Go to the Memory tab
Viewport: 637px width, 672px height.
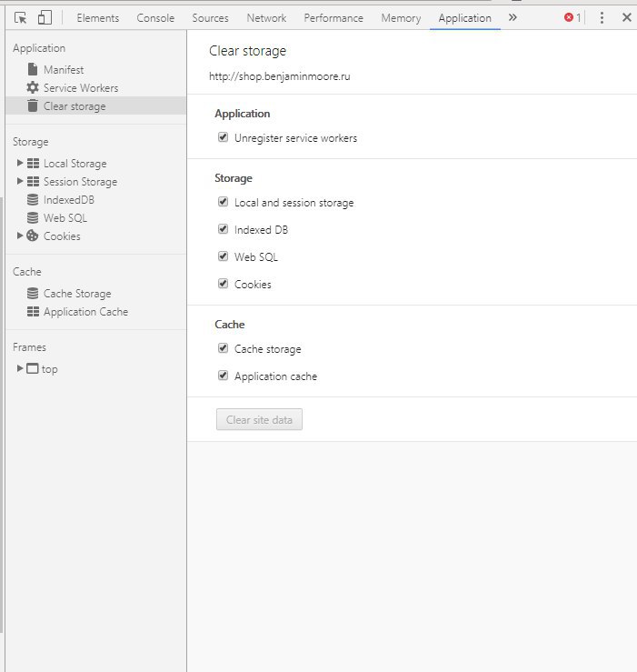pyautogui.click(x=401, y=18)
